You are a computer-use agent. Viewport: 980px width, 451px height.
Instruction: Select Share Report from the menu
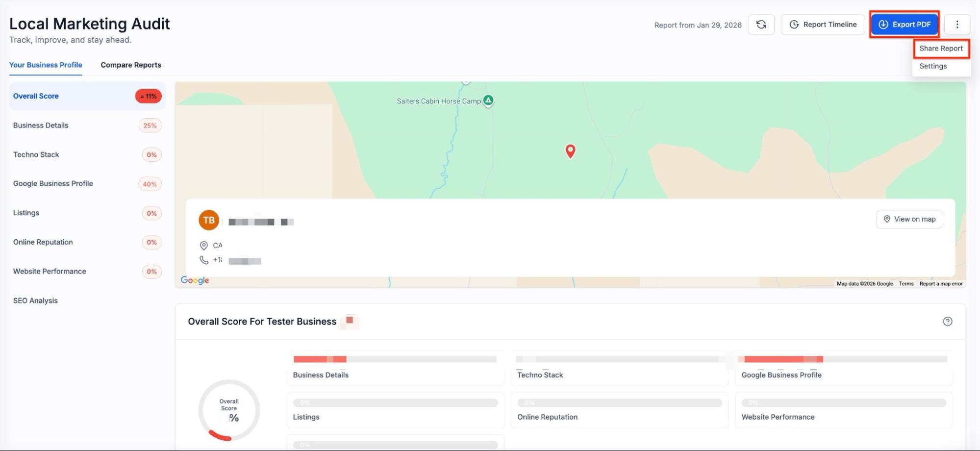[x=941, y=49]
